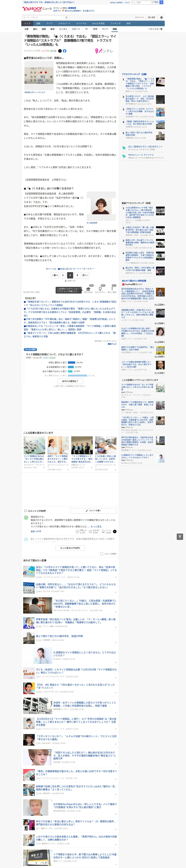Play video ranking item 1 thumbnail

[x=160, y=211]
